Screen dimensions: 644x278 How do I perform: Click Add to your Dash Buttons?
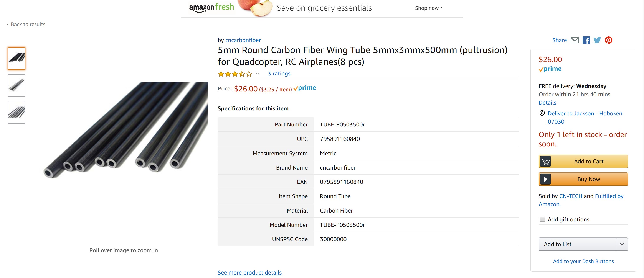pyautogui.click(x=583, y=261)
